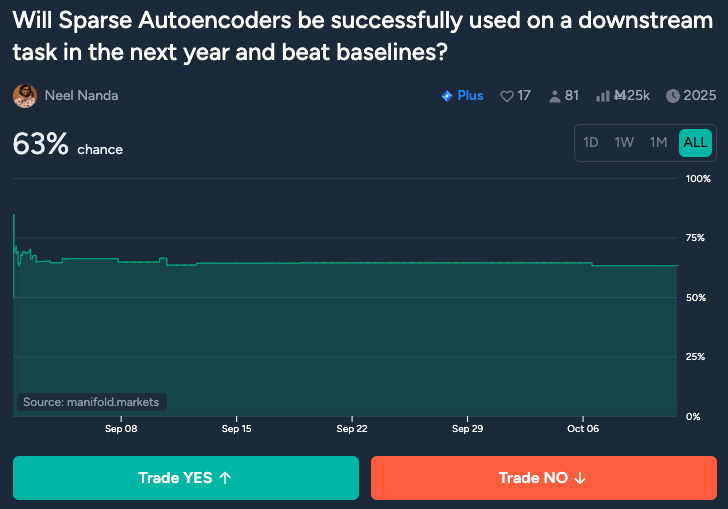Like the market with the heart icon

pos(506,96)
